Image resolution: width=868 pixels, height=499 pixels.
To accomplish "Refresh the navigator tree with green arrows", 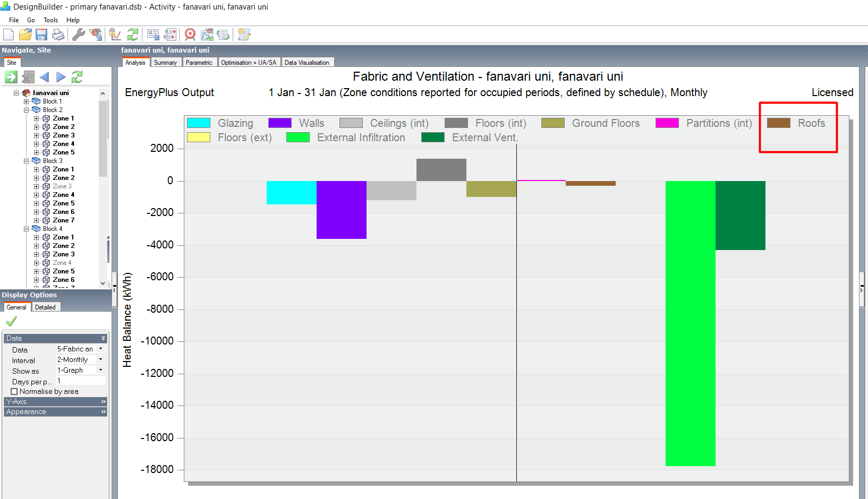I will tap(77, 77).
